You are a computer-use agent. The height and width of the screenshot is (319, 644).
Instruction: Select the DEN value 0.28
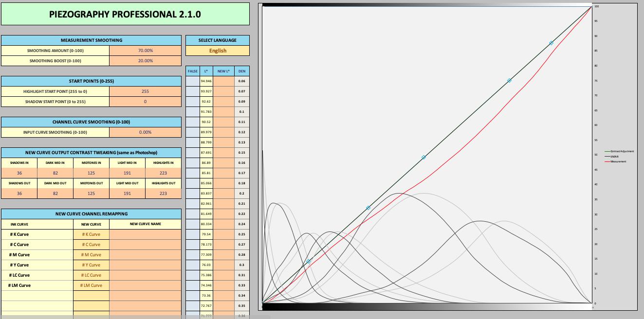pyautogui.click(x=242, y=255)
